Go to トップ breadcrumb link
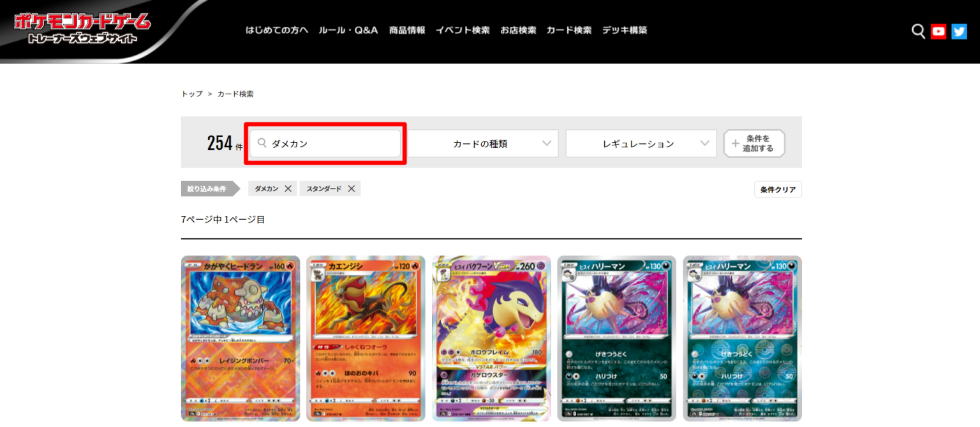The image size is (980, 427). coord(192,94)
